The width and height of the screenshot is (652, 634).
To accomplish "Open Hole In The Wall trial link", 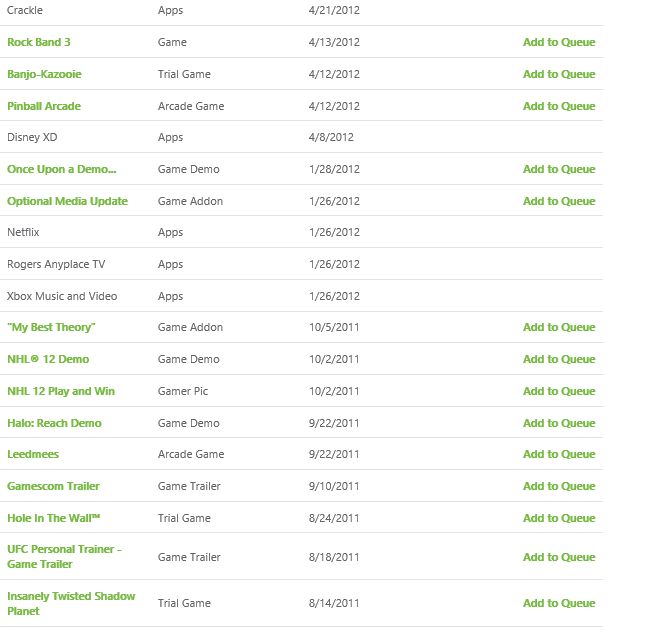I will click(x=54, y=518).
